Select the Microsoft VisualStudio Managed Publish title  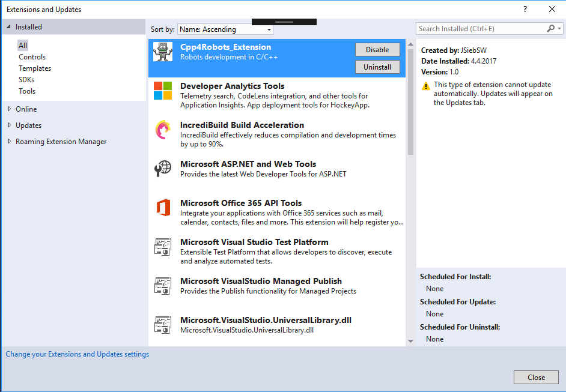[261, 281]
